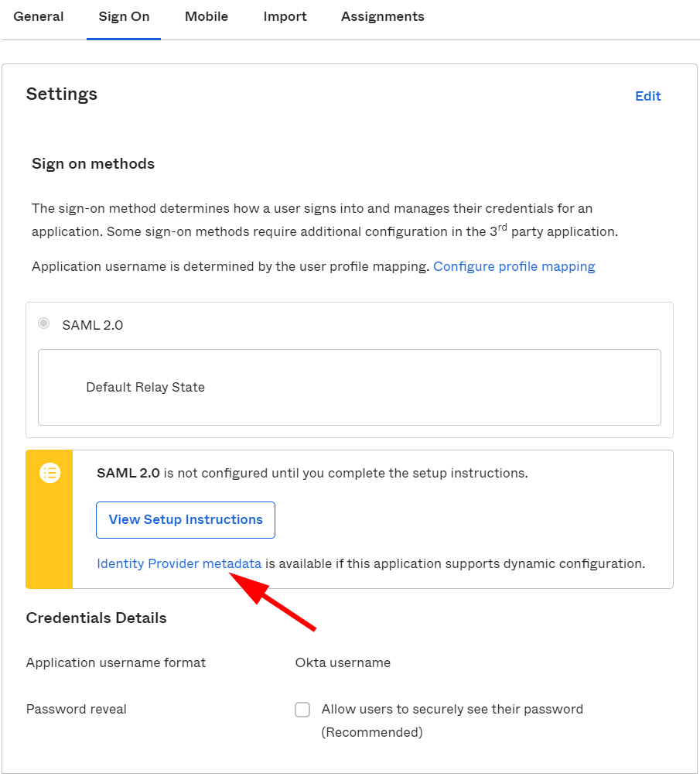Viewport: 700px width, 777px height.
Task: Click the Sign on methods heading
Action: [x=93, y=164]
